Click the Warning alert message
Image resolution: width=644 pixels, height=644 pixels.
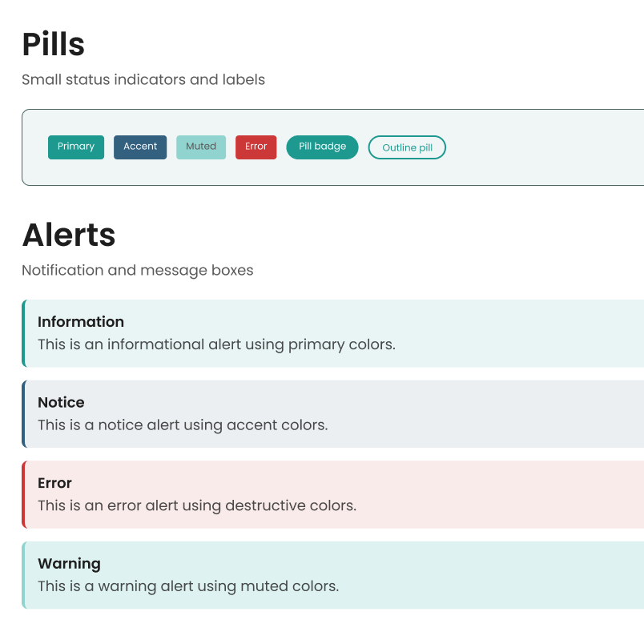[x=320, y=575]
